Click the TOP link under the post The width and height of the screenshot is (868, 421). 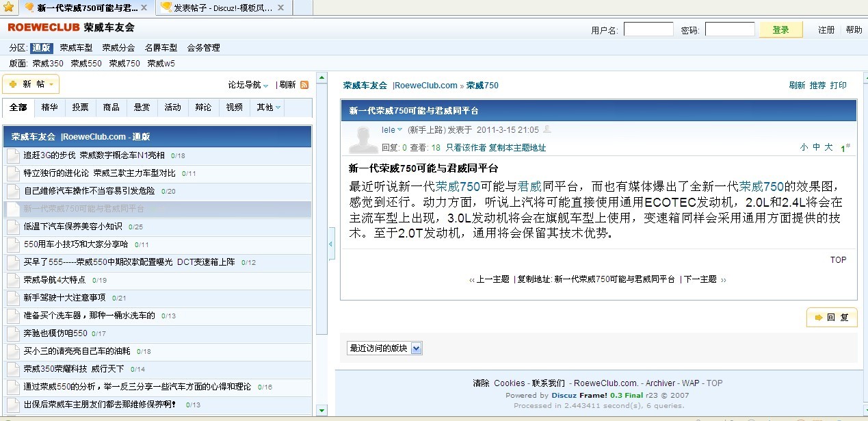pyautogui.click(x=839, y=260)
